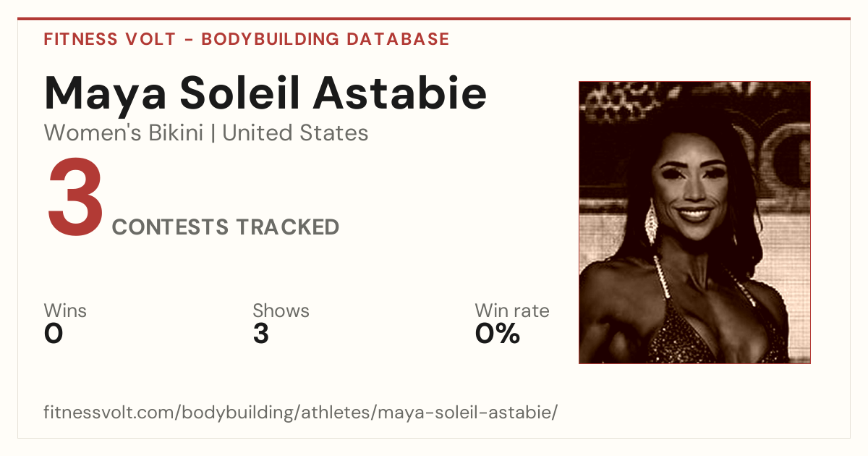
Task: Click the word Tracked beside the count
Action: point(287,227)
